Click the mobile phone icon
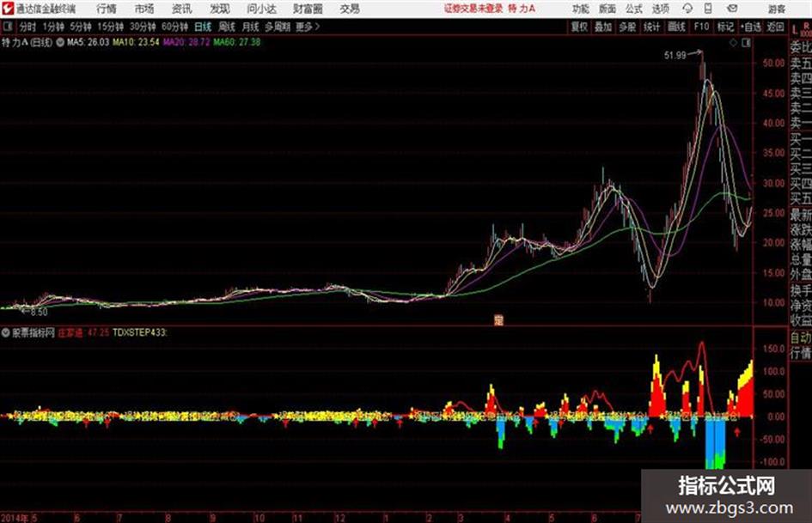This screenshot has width=812, height=523. coord(708,9)
